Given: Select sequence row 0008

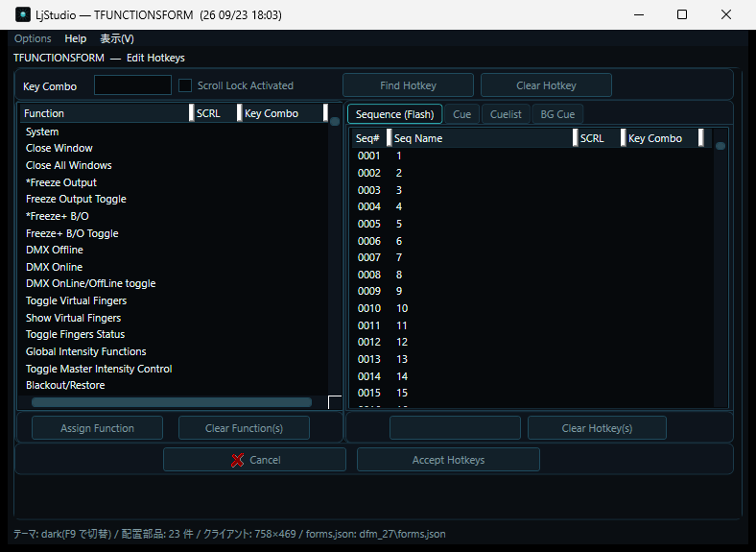Looking at the screenshot, I should (x=532, y=275).
